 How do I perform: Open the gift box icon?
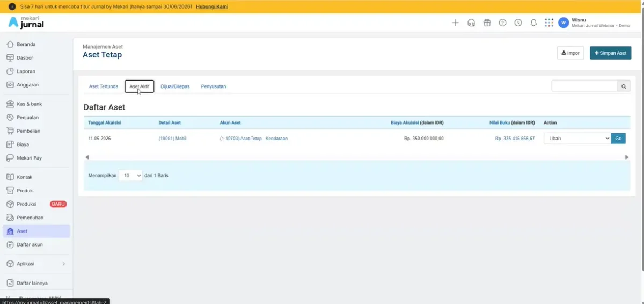(x=487, y=23)
